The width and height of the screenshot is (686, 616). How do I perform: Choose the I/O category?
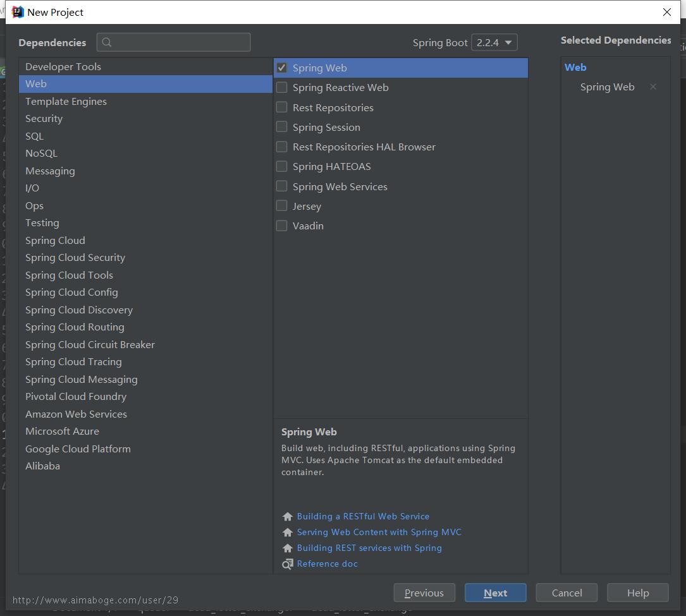click(145, 188)
